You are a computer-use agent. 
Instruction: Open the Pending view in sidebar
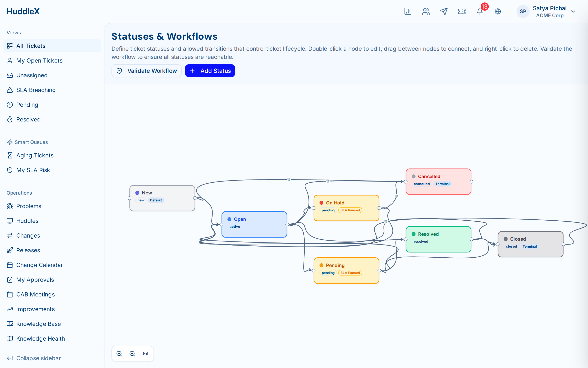(x=52, y=105)
